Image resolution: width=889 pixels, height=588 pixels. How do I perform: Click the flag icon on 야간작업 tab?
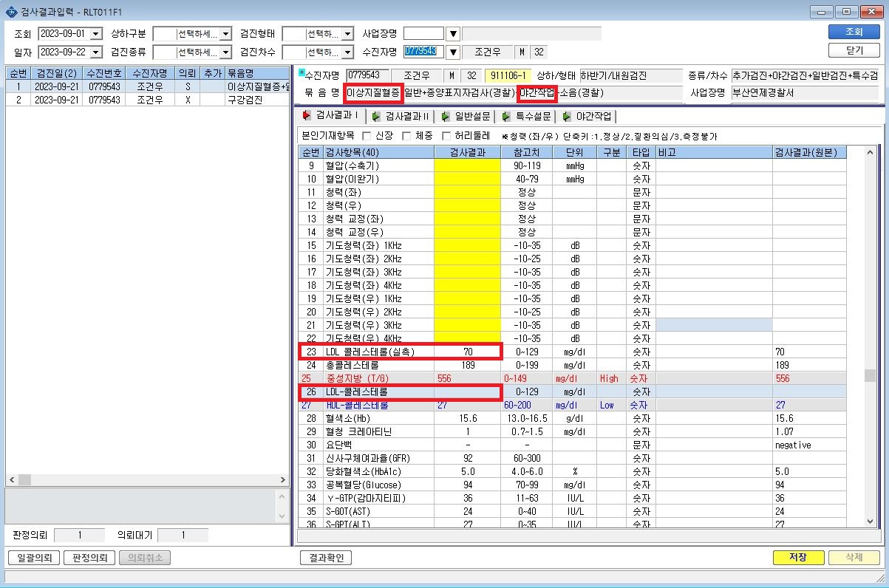click(567, 116)
